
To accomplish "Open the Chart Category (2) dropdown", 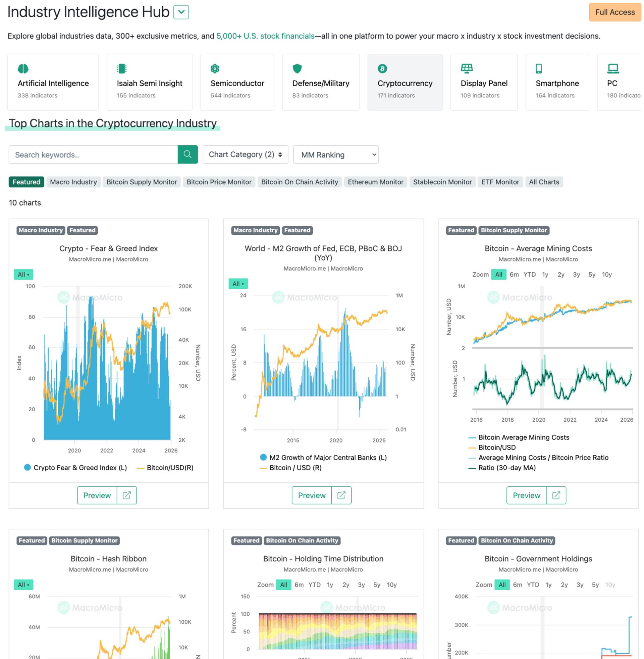I will point(245,154).
